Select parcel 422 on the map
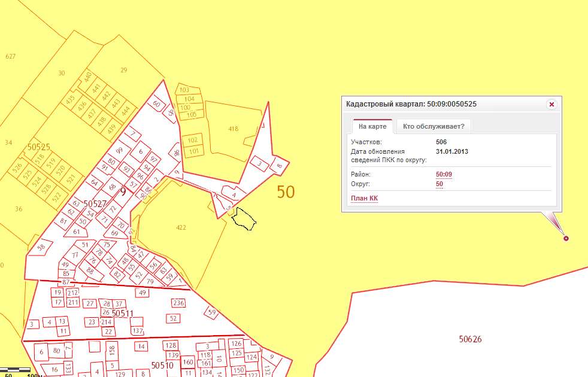Image resolution: width=588 pixels, height=377 pixels. tap(181, 227)
